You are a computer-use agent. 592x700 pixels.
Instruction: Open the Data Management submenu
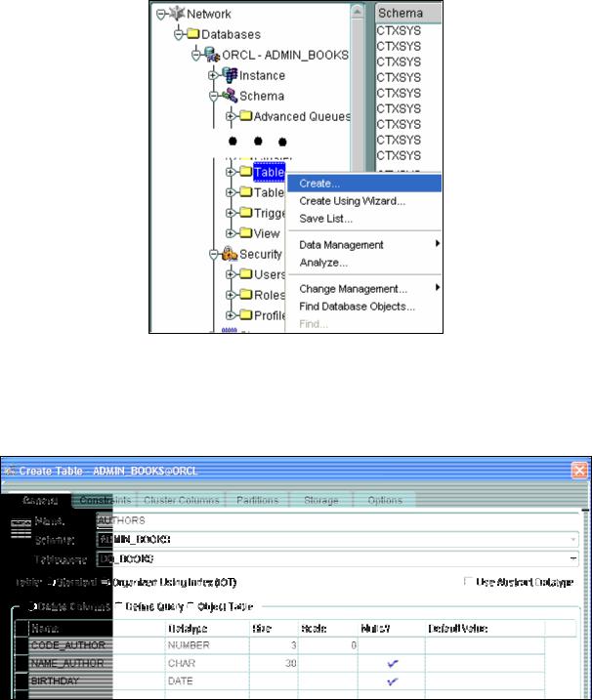pyautogui.click(x=364, y=245)
